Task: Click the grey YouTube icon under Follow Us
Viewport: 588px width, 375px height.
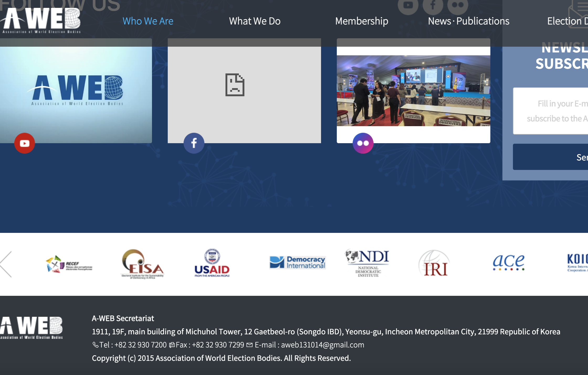Action: 408,5
